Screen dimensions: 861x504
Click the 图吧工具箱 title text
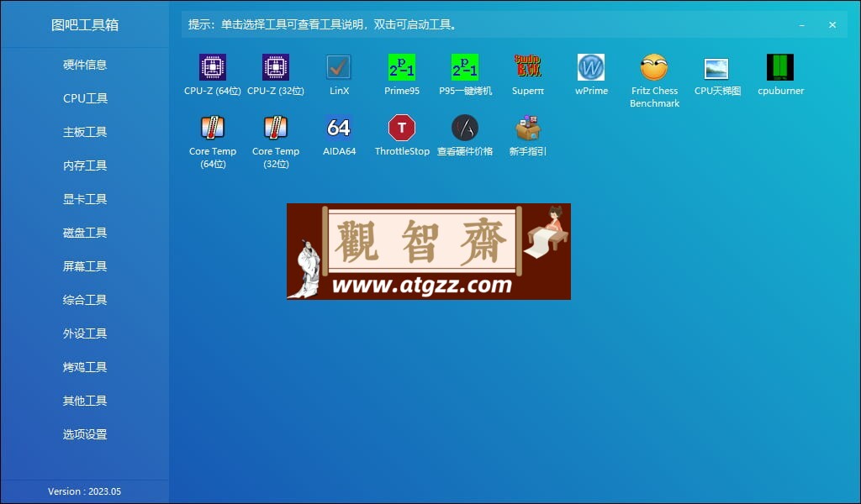pos(85,24)
